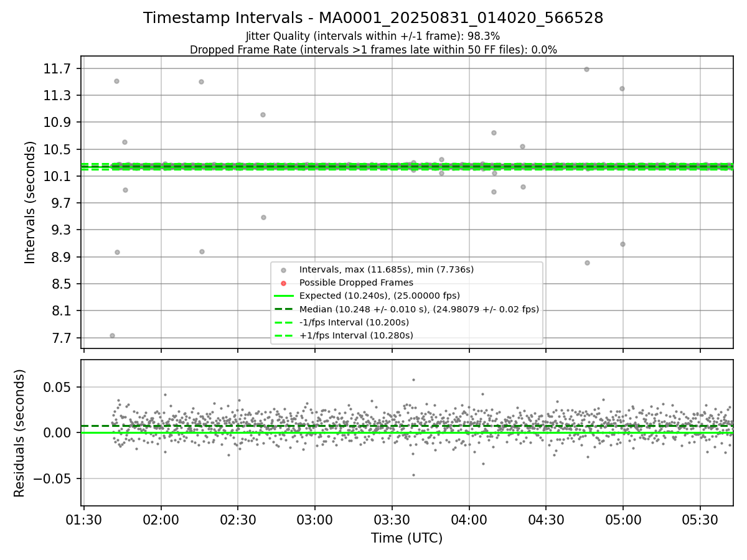
Task: Click the highest interval data point near 11.7 seconds
Action: click(x=586, y=69)
